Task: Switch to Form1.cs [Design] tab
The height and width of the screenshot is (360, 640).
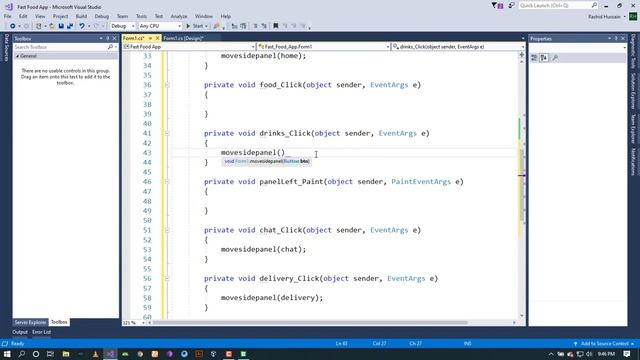Action: [x=183, y=38]
